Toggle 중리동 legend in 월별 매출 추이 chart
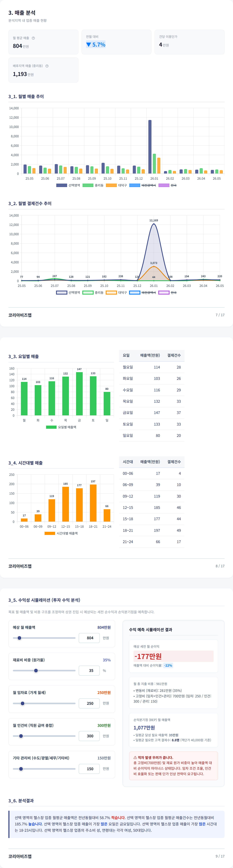This screenshot has width=233, height=868. (93, 185)
